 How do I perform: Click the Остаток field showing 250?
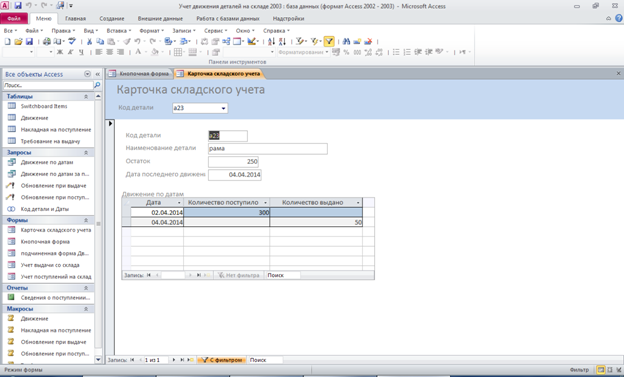tap(233, 162)
